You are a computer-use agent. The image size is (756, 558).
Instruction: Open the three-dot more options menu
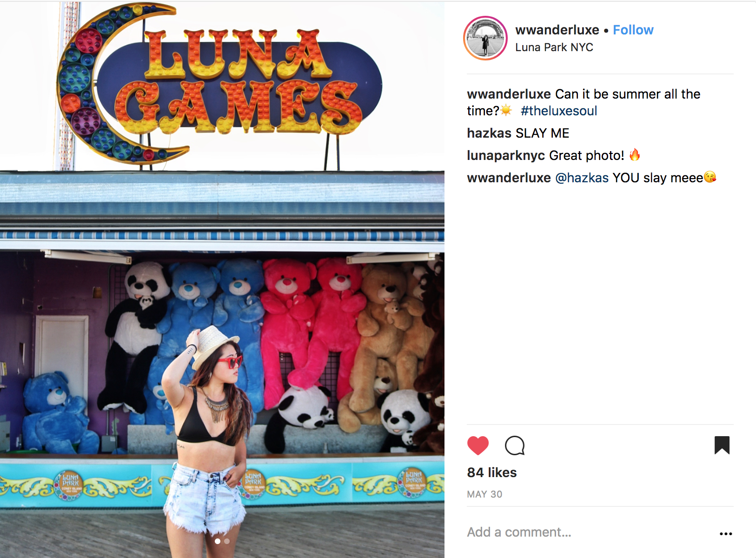pyautogui.click(x=726, y=533)
